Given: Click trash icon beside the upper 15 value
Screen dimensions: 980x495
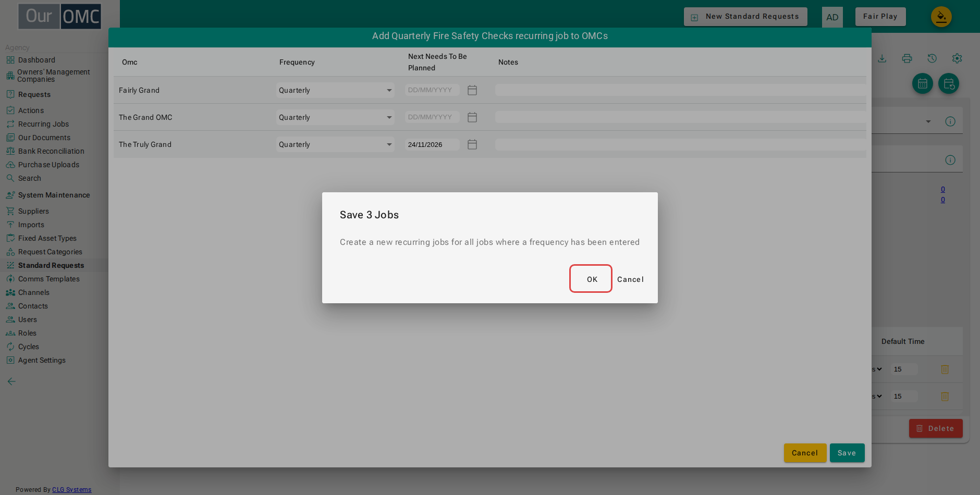Looking at the screenshot, I should [945, 369].
